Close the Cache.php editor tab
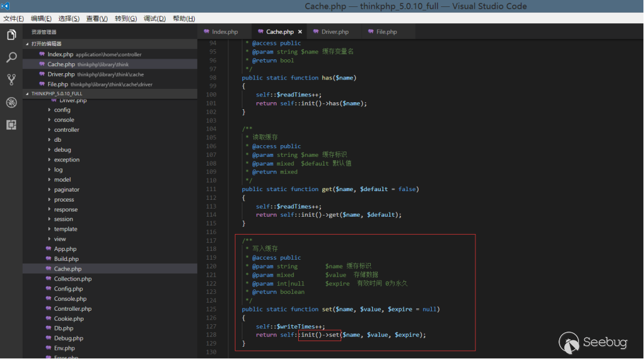Image resolution: width=644 pixels, height=359 pixels. (x=300, y=31)
